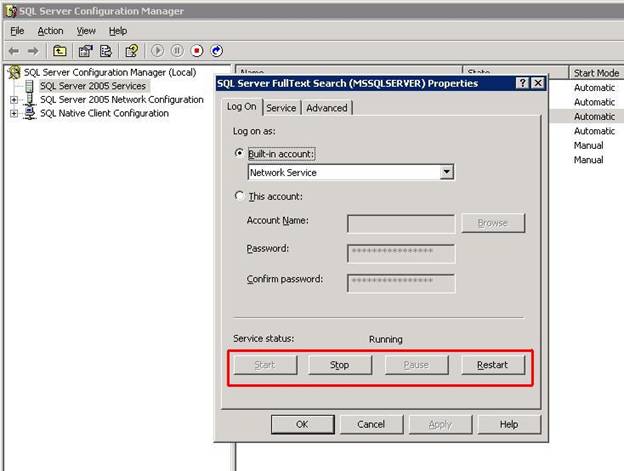This screenshot has width=624, height=471.
Task: Click the Running service status text
Action: [386, 339]
